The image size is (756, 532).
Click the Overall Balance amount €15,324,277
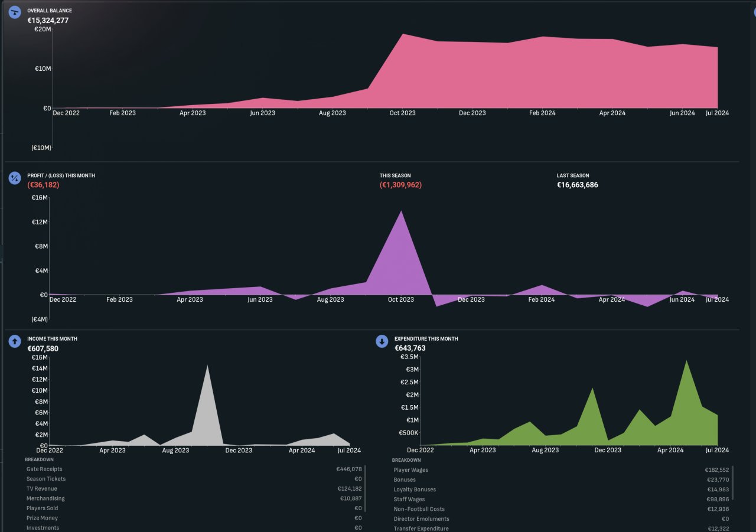(48, 21)
